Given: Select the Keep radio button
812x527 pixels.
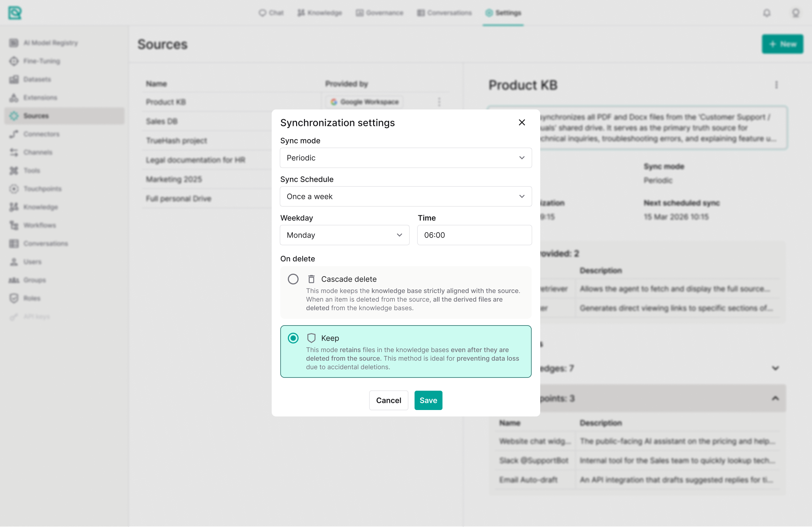Looking at the screenshot, I should click(x=293, y=338).
